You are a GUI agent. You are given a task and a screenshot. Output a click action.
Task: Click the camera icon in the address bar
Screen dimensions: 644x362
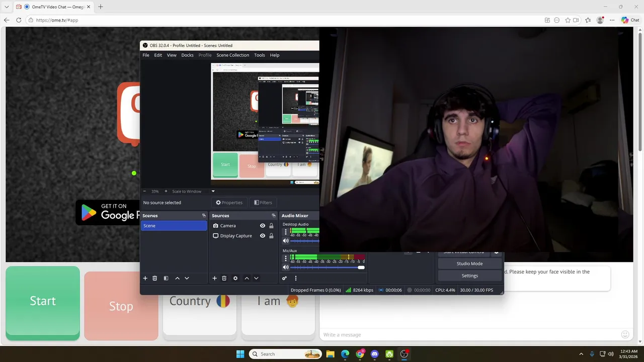576,20
